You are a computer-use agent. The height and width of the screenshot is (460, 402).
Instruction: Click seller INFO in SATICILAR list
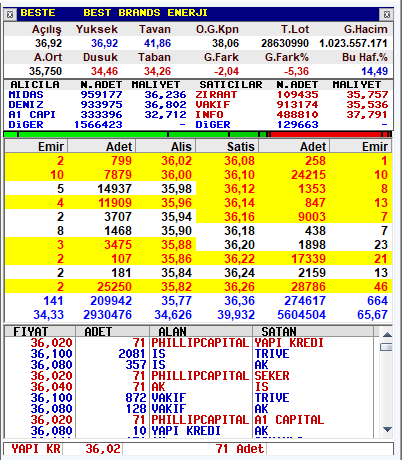pyautogui.click(x=209, y=115)
